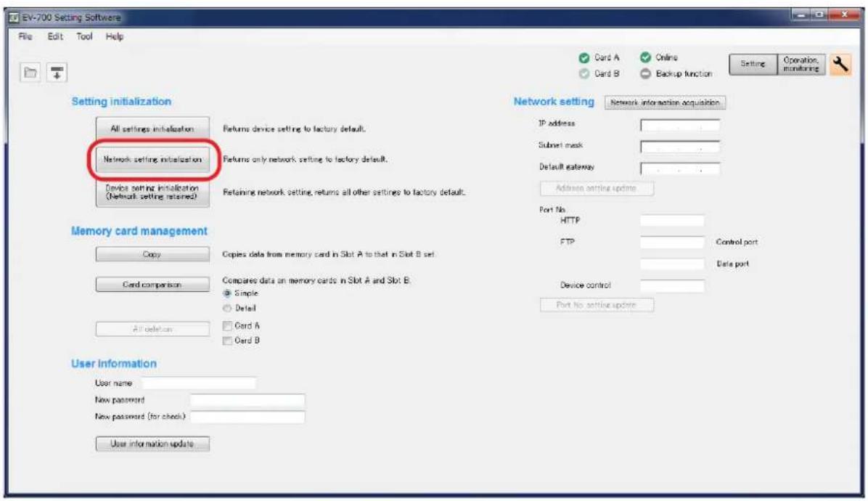Click the Data port label
Viewport: 868px width, 501px height.
coord(732,264)
